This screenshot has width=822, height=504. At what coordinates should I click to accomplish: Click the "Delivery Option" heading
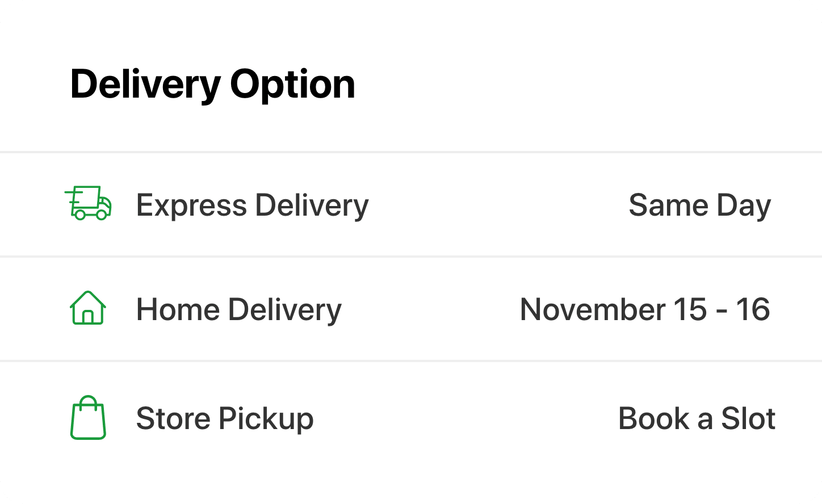tap(212, 84)
